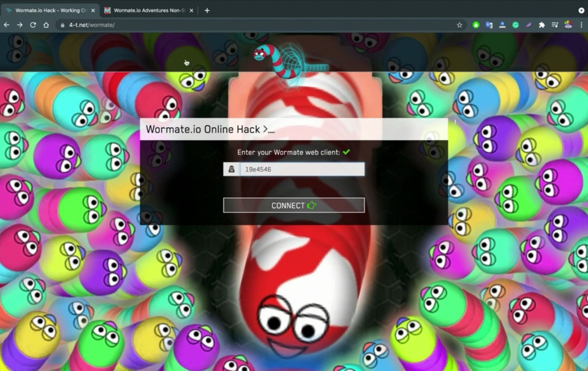The width and height of the screenshot is (588, 371).
Task: Close the Wormate.io Hack tab
Action: 93,10
